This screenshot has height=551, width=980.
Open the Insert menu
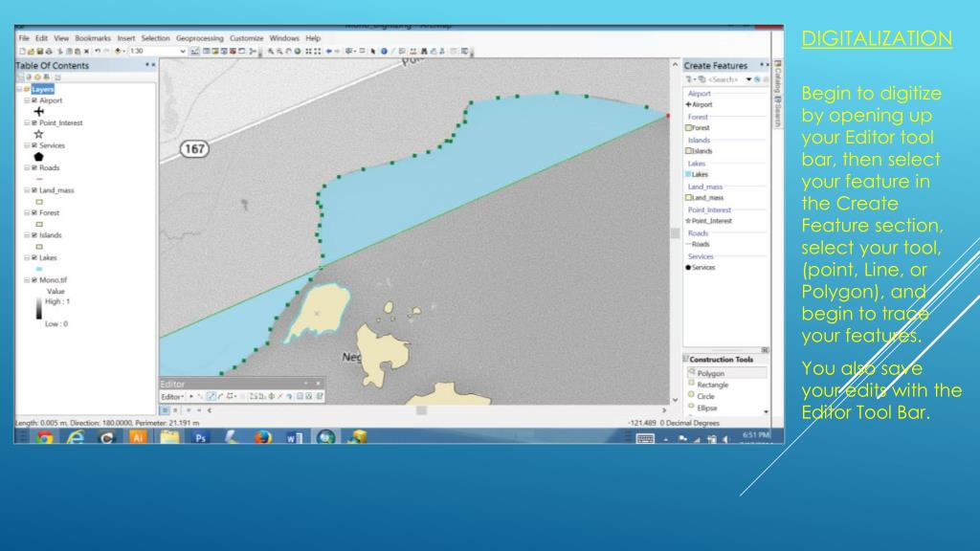click(125, 38)
